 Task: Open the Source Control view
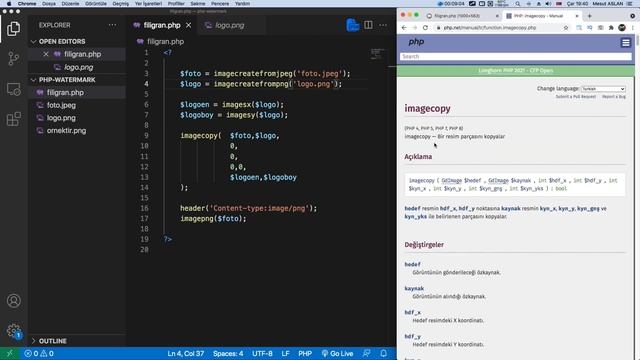13,59
